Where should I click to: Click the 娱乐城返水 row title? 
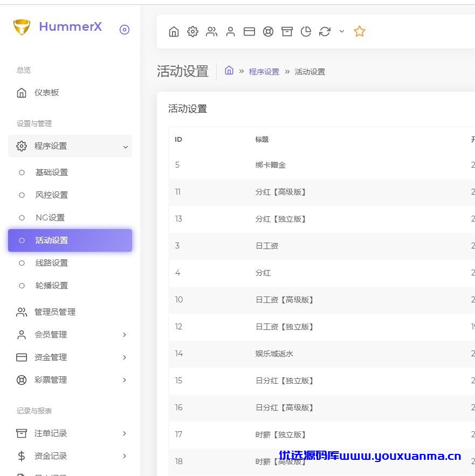coord(274,354)
